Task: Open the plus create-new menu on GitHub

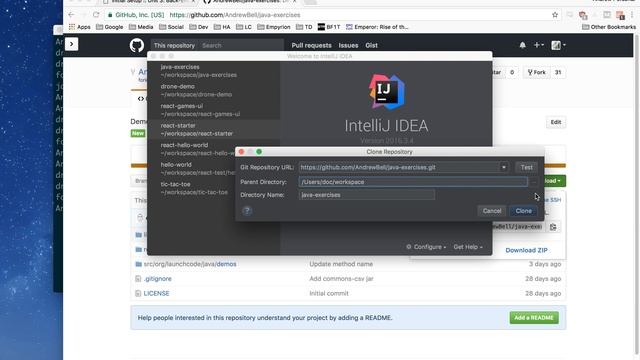Action: [539, 45]
